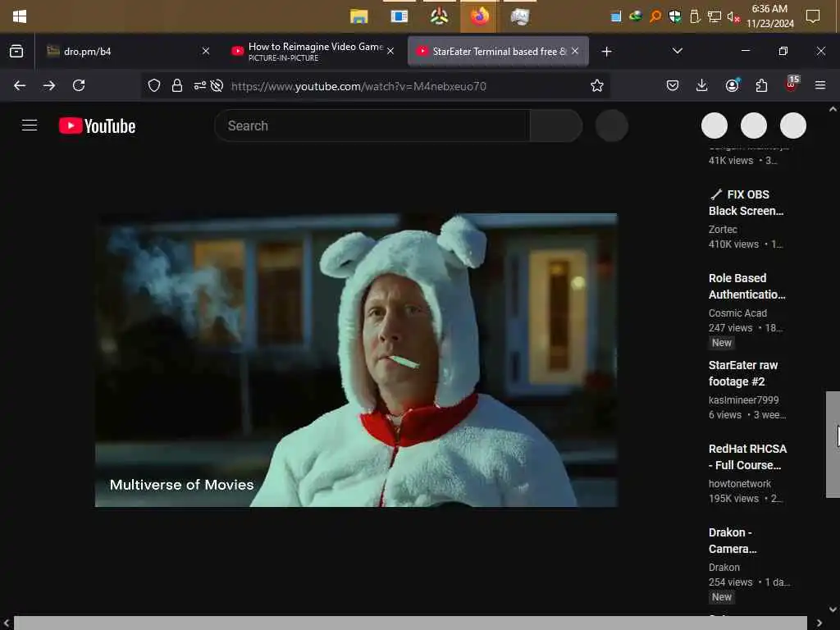
Task: Reload the current YouTube page
Action: [79, 85]
